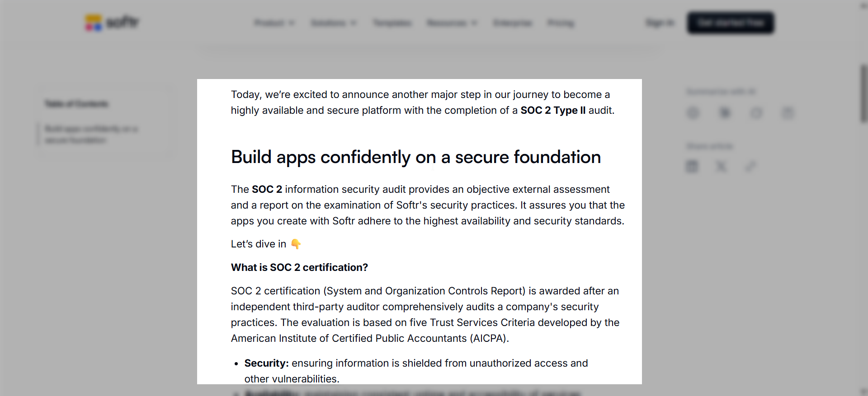Select the bold text 'SOC 2 Type II'

point(553,110)
